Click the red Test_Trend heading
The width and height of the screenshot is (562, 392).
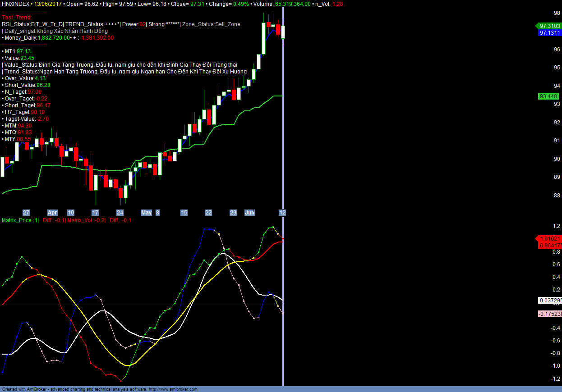[x=17, y=18]
